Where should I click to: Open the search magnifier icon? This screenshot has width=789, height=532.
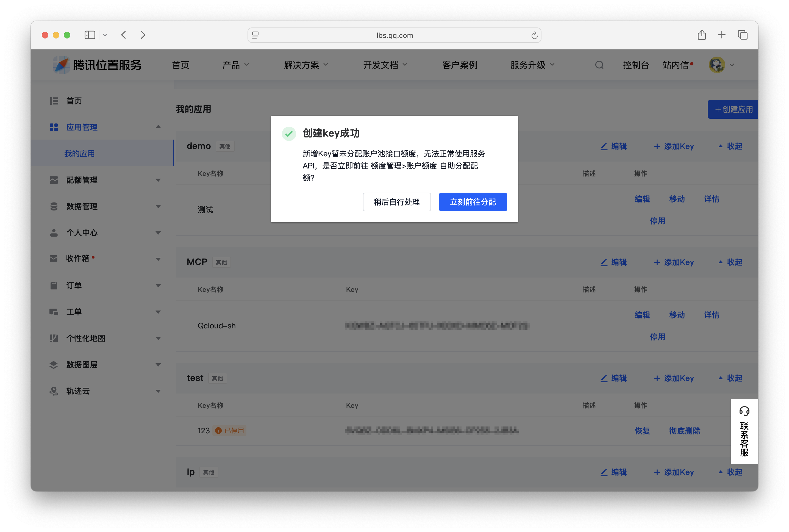[599, 65]
